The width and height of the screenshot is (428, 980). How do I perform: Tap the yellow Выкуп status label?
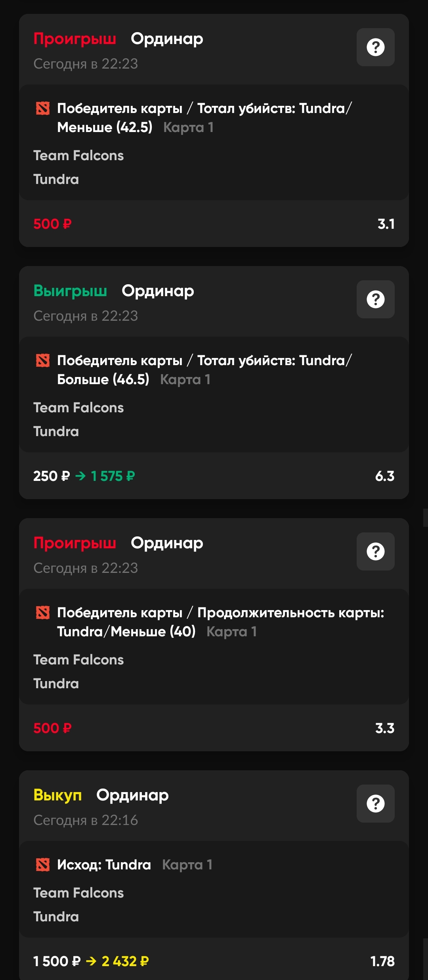(57, 795)
